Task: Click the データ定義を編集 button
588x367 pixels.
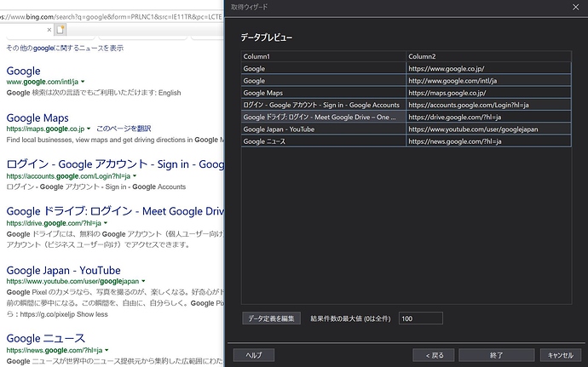Action: tap(271, 318)
